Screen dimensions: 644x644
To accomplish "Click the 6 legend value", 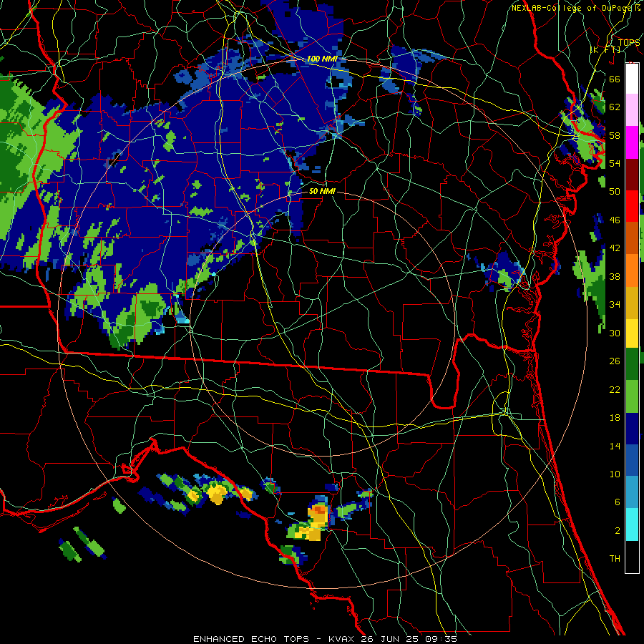I will click(618, 502).
